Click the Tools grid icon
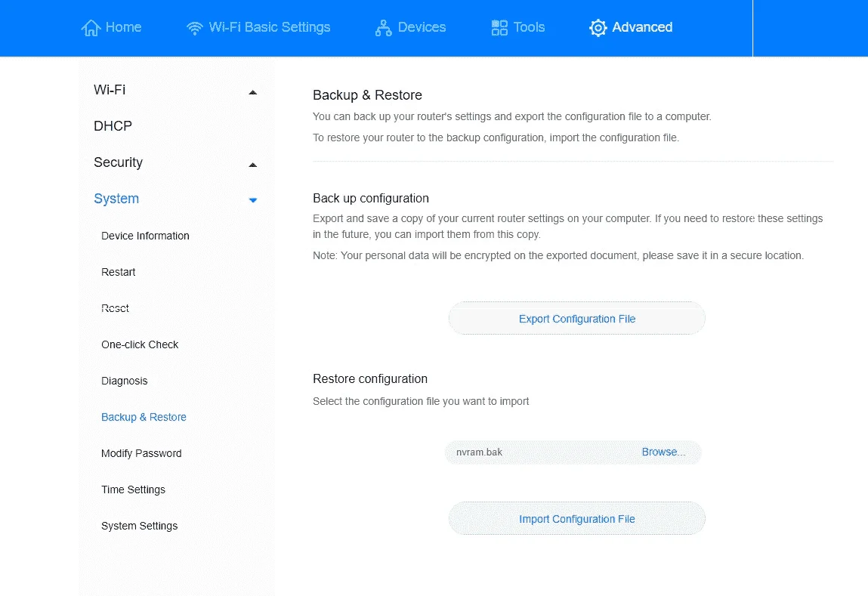The image size is (868, 596). point(499,28)
